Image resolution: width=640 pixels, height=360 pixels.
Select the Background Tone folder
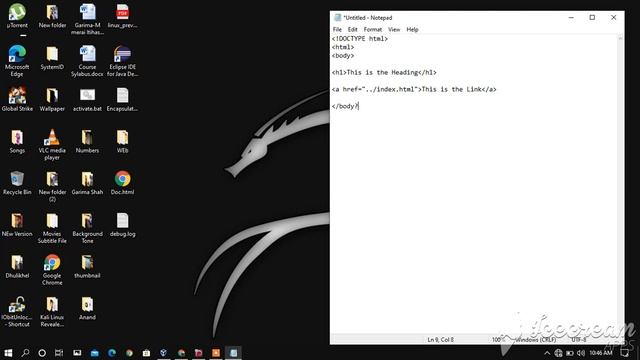point(87,228)
